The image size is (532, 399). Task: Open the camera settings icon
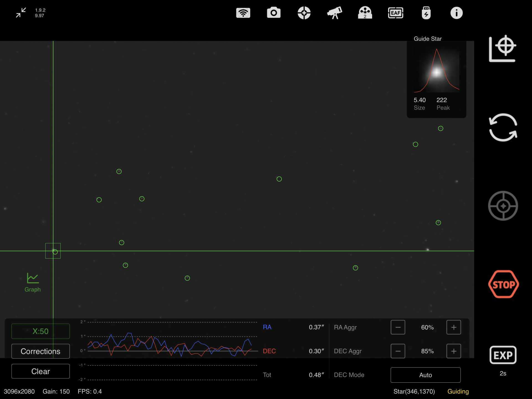pos(273,13)
